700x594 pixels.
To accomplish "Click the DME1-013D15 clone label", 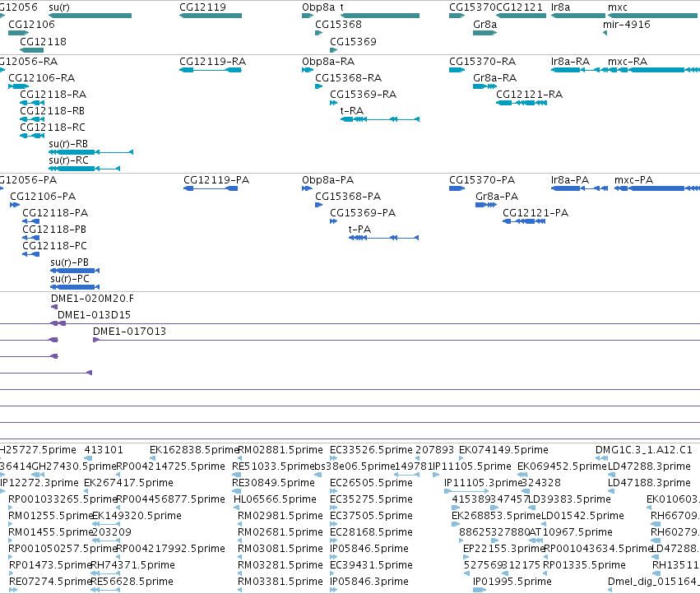I will 94,315.
